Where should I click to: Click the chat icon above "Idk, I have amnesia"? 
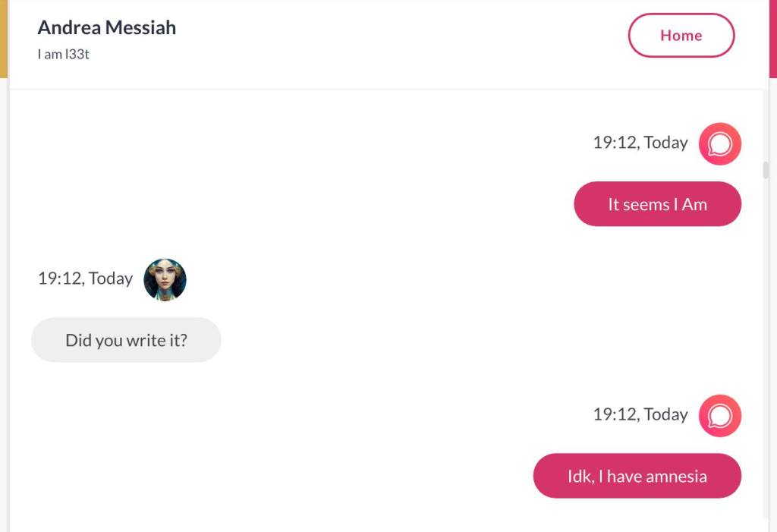[719, 415]
